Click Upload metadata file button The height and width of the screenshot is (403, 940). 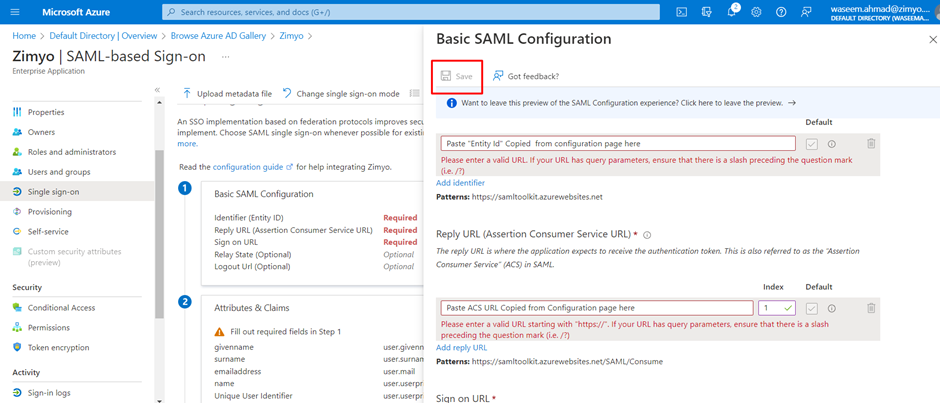[x=227, y=94]
